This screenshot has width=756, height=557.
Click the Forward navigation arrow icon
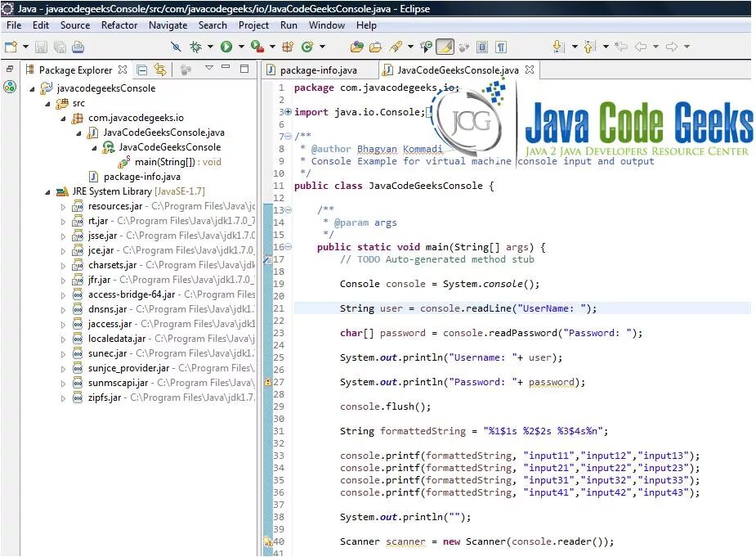click(671, 47)
